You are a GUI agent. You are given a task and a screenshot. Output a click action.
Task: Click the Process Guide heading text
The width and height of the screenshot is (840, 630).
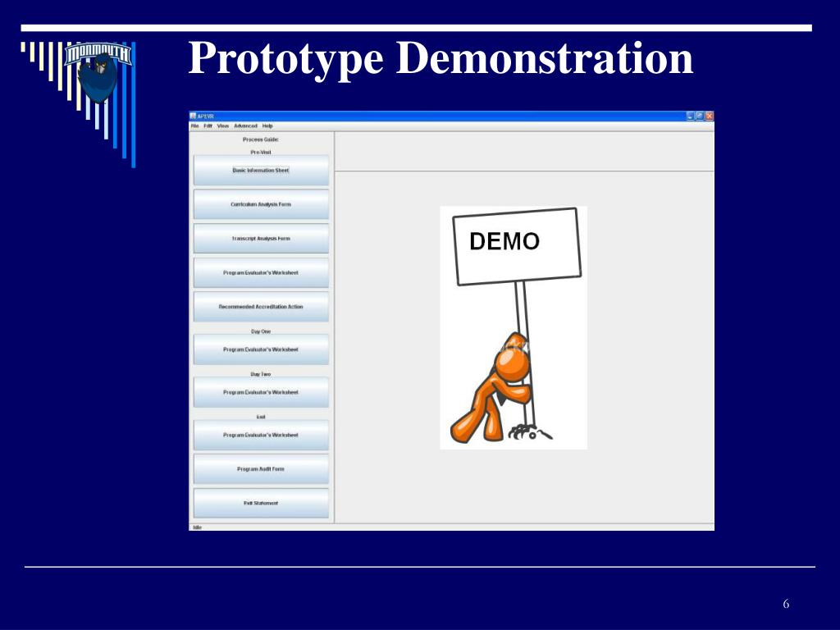(x=260, y=139)
